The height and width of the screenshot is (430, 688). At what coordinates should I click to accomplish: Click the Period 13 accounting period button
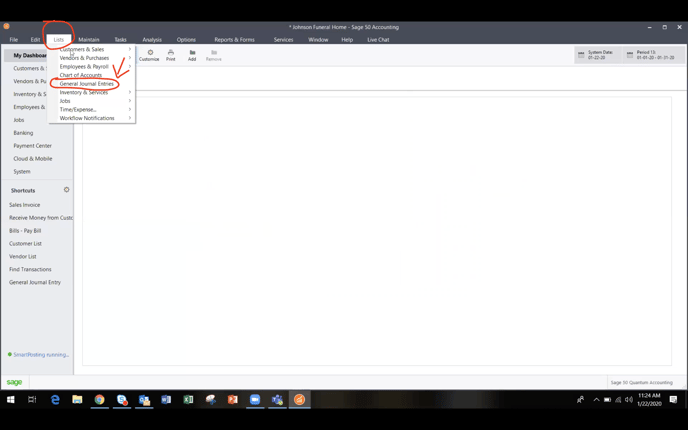click(x=654, y=55)
